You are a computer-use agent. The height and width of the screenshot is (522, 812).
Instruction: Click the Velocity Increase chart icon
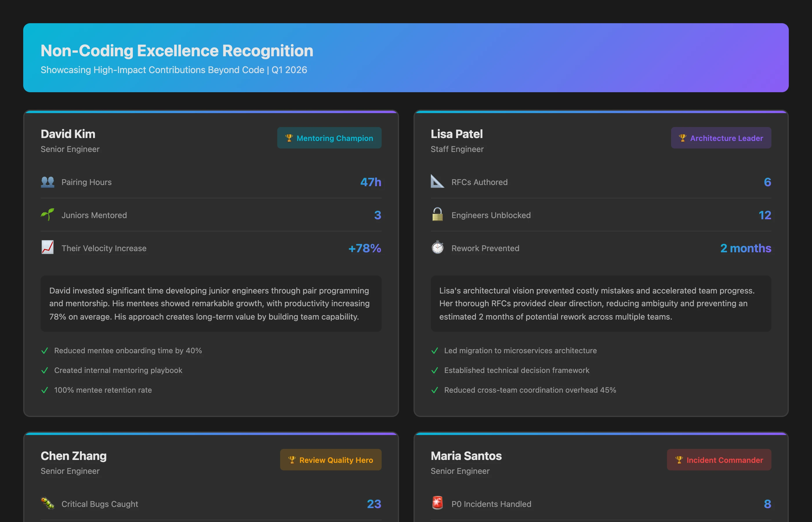[x=48, y=248]
